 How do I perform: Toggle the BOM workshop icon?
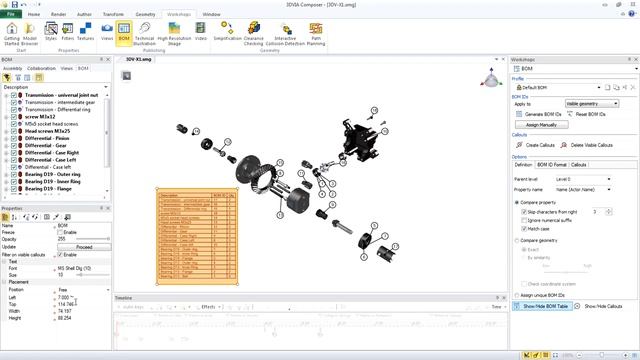[x=124, y=33]
